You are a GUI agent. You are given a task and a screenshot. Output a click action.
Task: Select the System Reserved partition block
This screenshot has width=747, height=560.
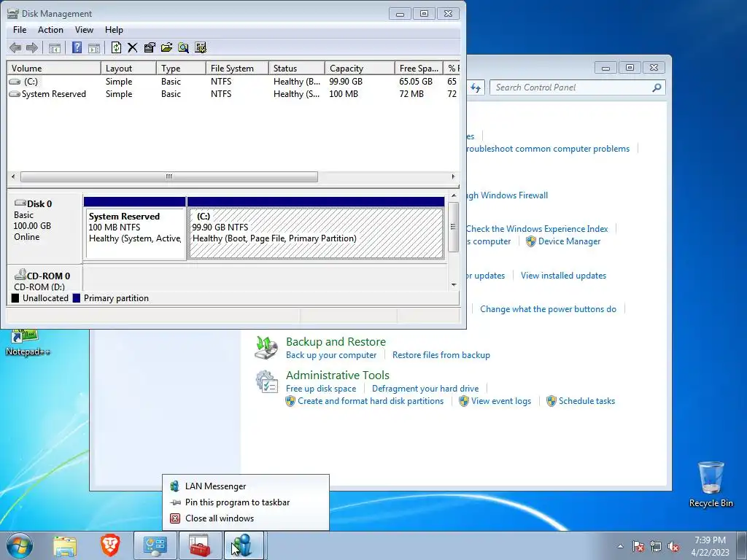135,228
